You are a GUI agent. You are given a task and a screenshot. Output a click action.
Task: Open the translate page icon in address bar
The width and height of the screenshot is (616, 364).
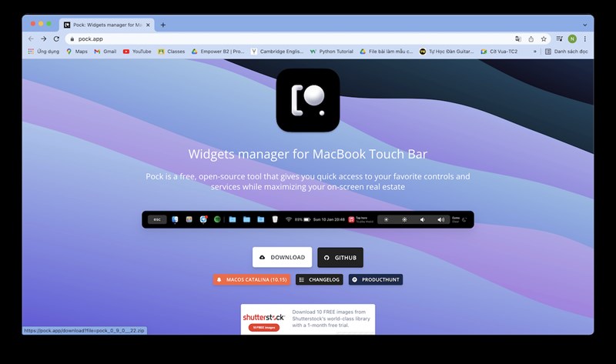518,39
